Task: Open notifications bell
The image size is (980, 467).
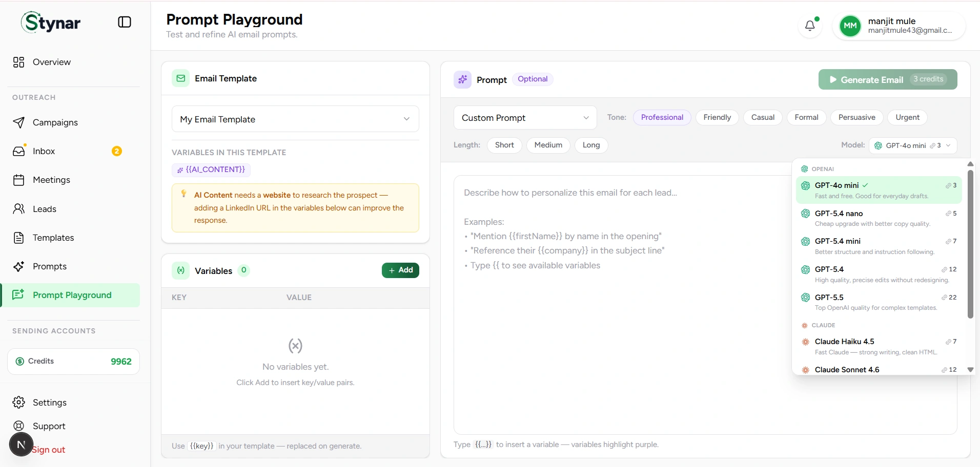Action: (810, 26)
